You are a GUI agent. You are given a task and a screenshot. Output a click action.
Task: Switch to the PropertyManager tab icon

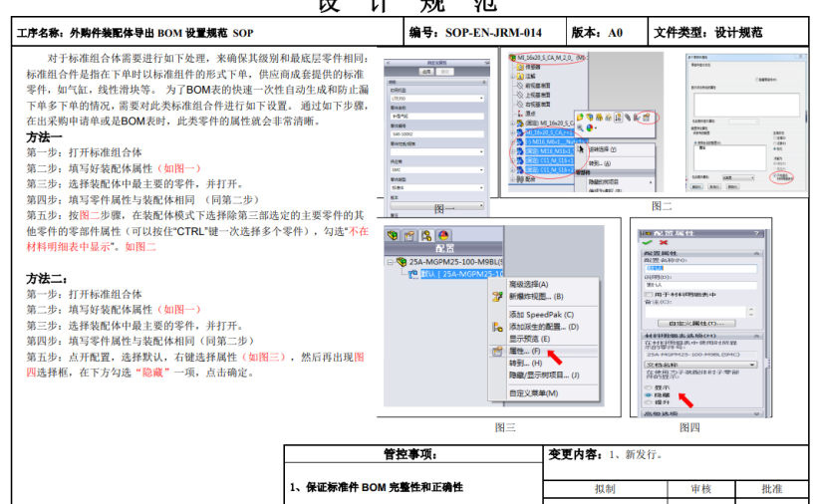[x=410, y=235]
